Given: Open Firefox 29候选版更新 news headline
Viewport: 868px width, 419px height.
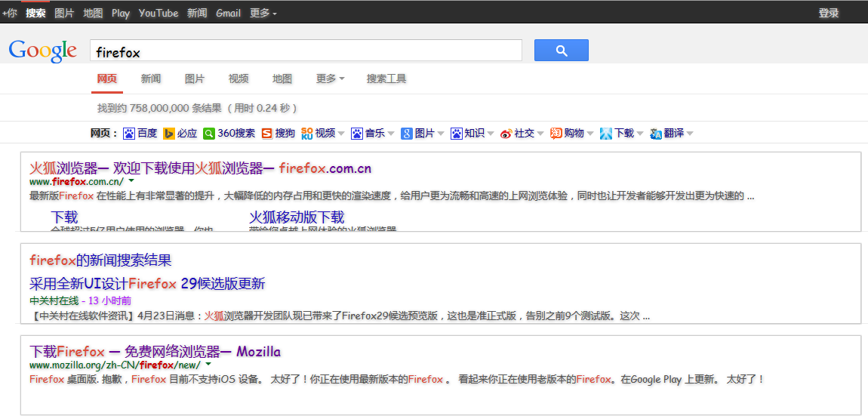Looking at the screenshot, I should [x=147, y=284].
